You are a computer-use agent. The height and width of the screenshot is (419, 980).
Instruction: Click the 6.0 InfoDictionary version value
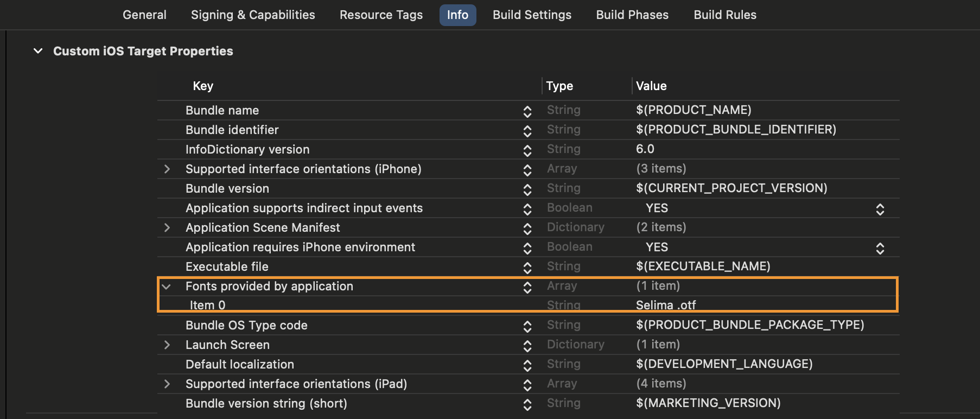coord(645,149)
